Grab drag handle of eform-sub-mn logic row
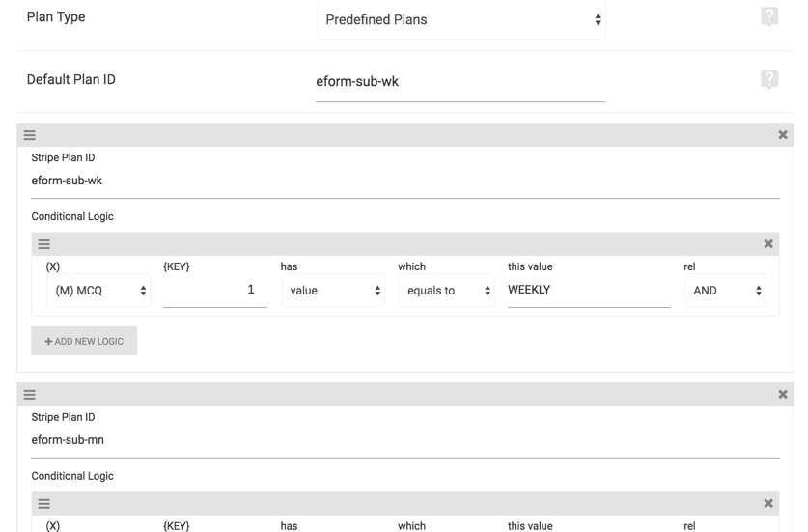 [x=43, y=504]
